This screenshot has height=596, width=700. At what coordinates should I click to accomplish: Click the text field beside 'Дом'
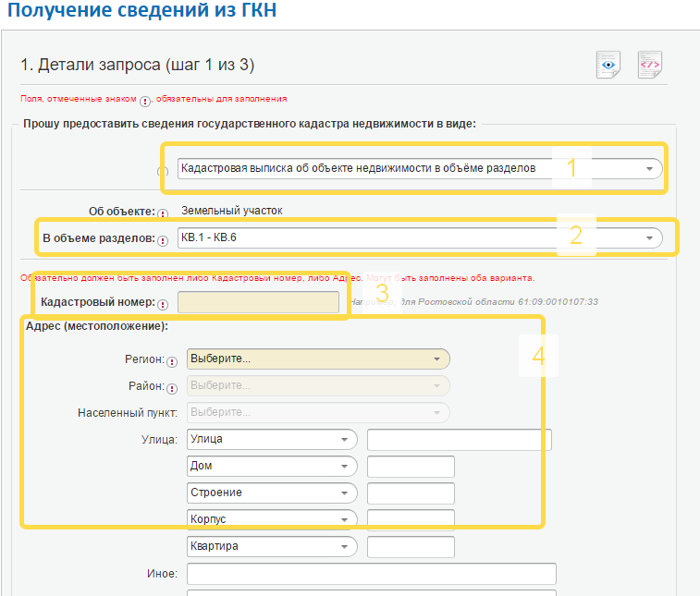(411, 466)
